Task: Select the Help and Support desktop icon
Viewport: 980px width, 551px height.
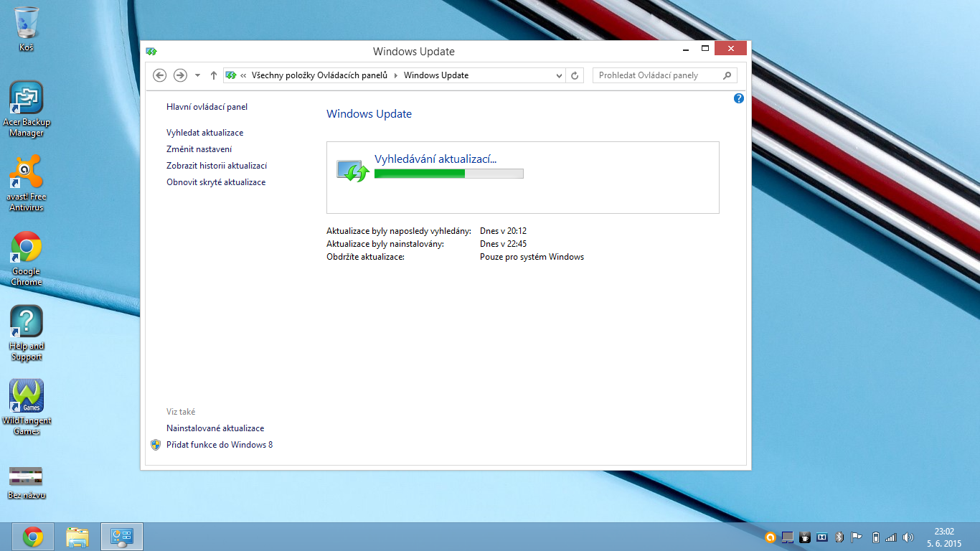Action: [x=27, y=333]
